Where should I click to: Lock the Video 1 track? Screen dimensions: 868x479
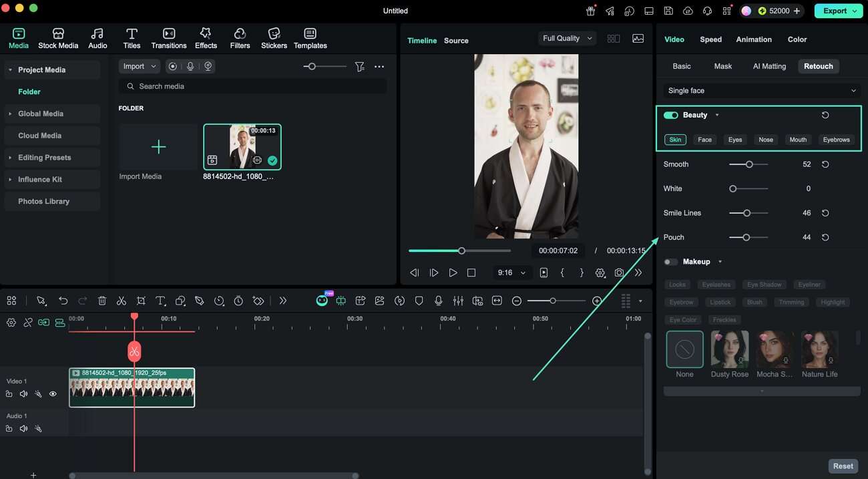[9, 394]
